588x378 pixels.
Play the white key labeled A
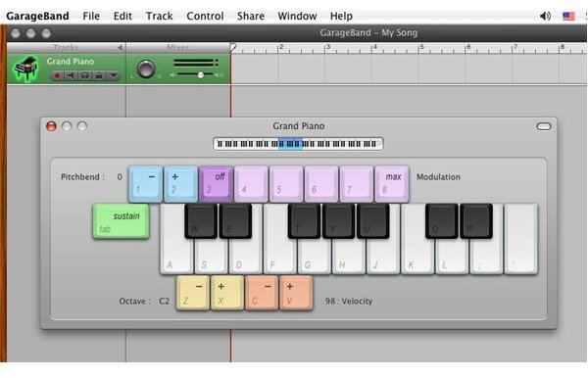click(x=176, y=257)
